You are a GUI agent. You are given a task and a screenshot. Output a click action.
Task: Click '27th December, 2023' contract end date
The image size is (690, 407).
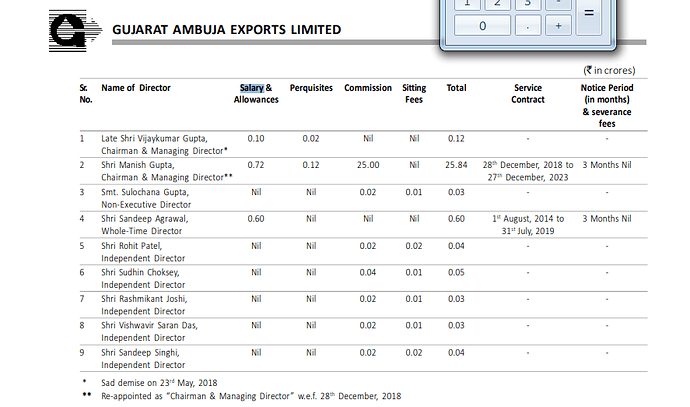click(x=528, y=177)
